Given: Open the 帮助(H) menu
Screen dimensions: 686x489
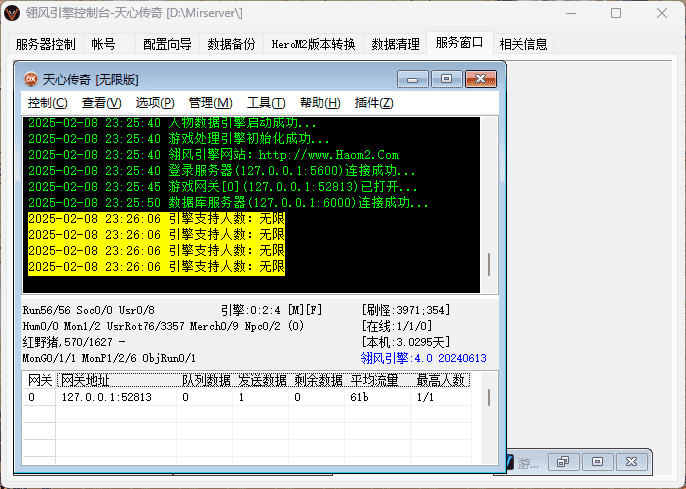Looking at the screenshot, I should (x=320, y=103).
